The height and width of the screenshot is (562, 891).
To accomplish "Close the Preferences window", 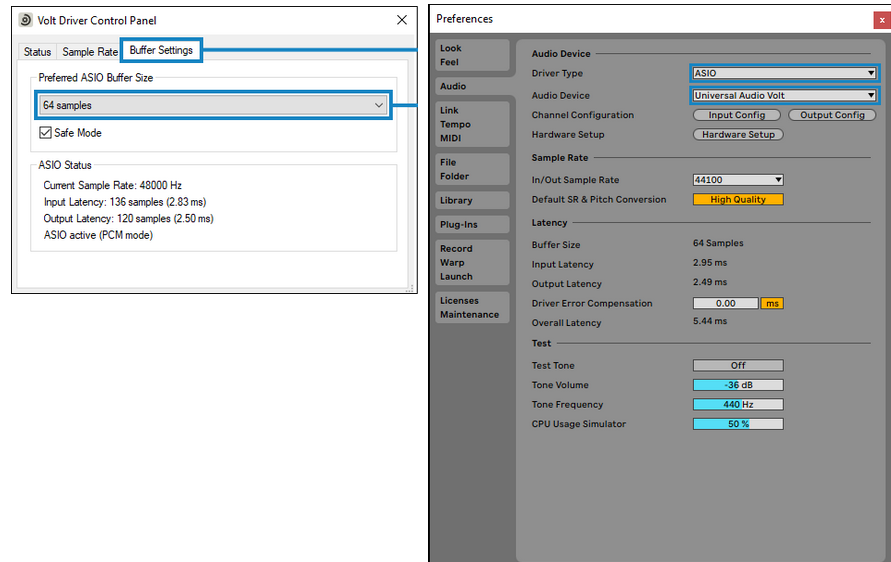I will tap(882, 20).
